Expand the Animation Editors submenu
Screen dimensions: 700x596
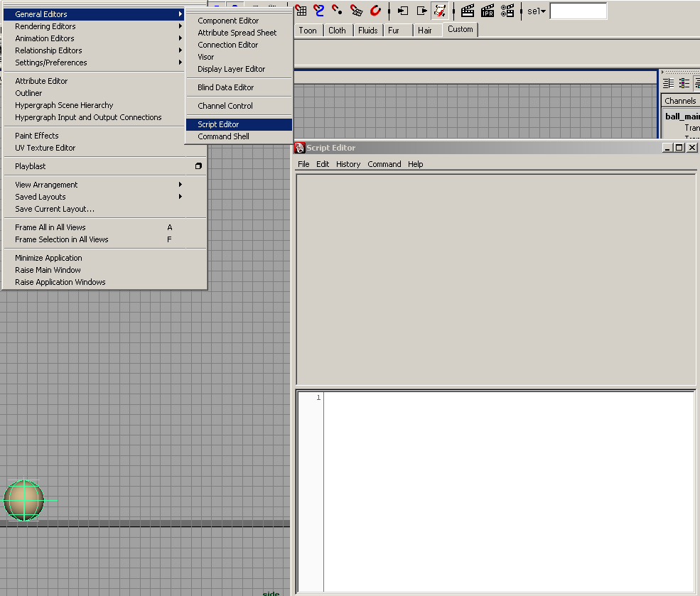coord(94,38)
